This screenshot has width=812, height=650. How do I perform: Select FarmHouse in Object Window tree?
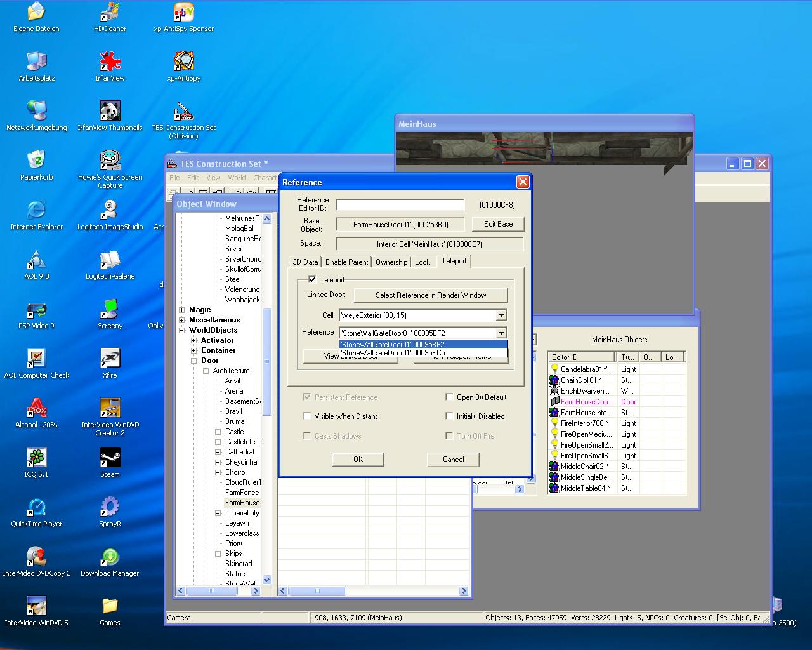(x=242, y=503)
